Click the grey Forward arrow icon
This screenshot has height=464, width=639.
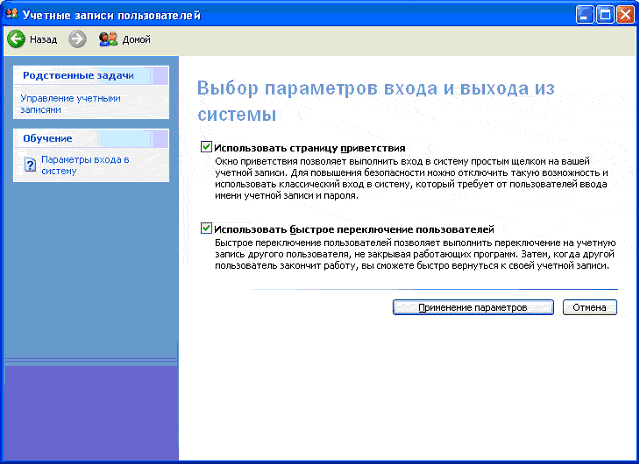pos(78,39)
